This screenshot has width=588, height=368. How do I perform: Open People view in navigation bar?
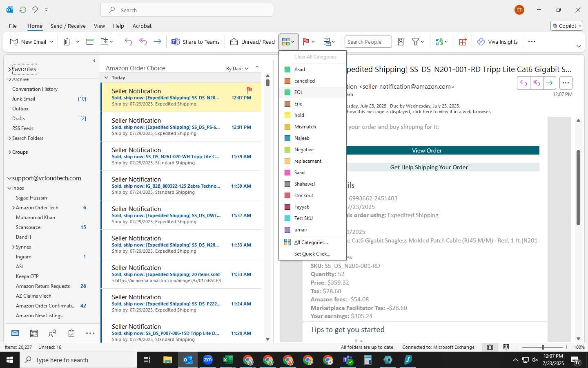[x=53, y=333]
